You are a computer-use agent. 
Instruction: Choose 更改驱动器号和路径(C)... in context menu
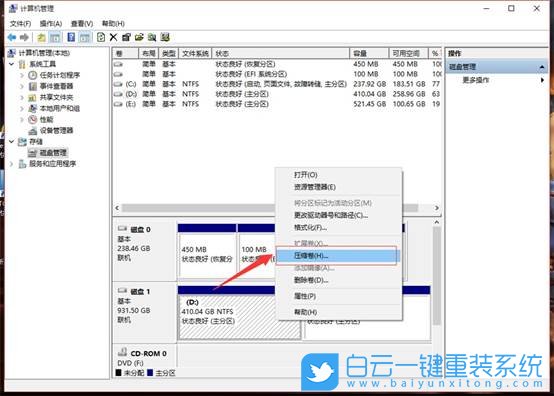point(338,215)
